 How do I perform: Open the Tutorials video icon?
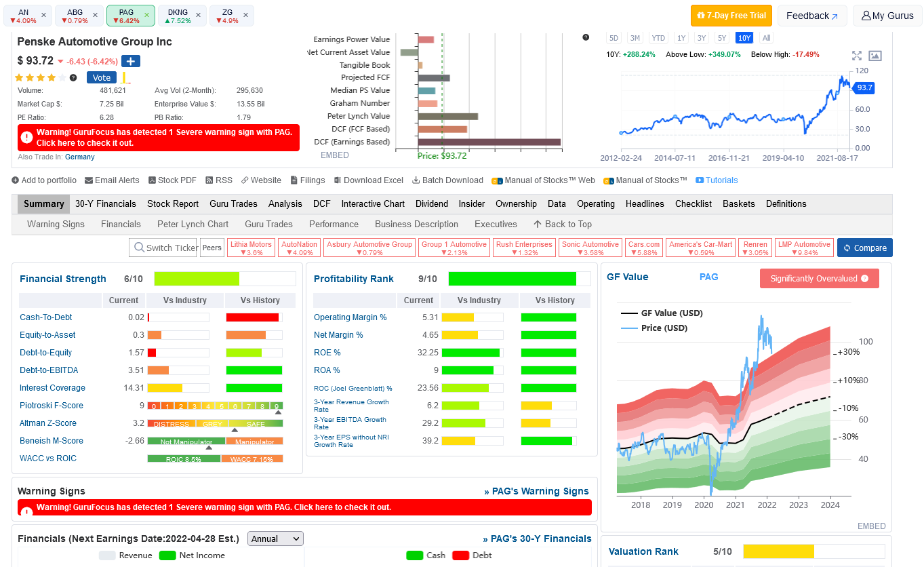[700, 180]
